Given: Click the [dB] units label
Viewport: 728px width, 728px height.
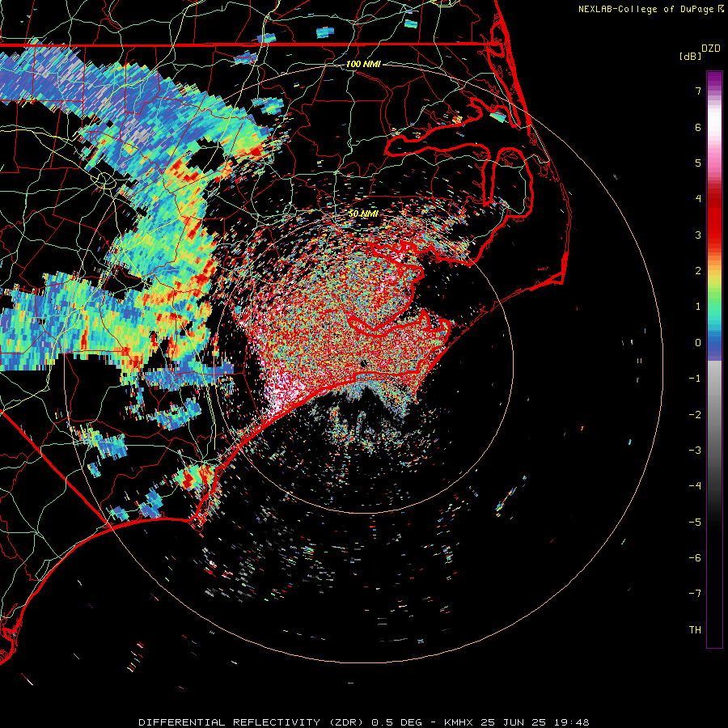Looking at the screenshot, I should coord(690,56).
